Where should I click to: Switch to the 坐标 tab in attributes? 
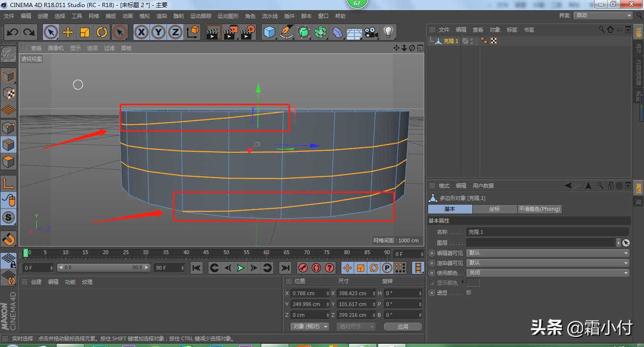tap(495, 209)
